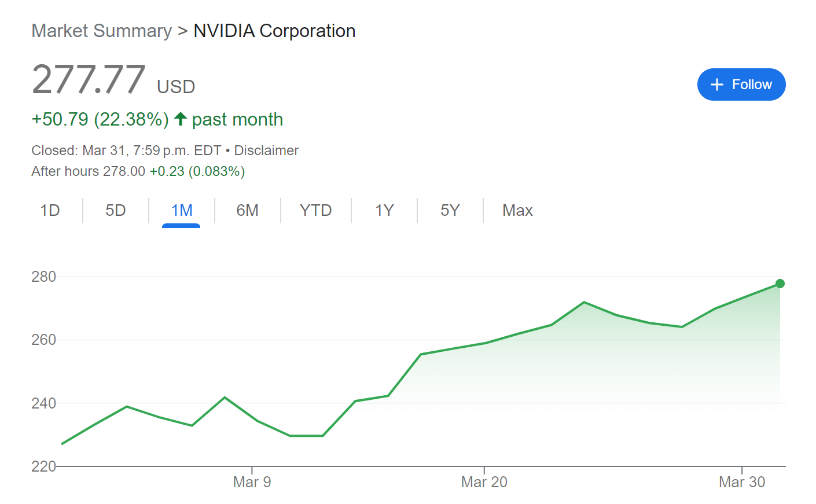Click the plus icon in Follow button
816x504 pixels.
click(x=717, y=84)
